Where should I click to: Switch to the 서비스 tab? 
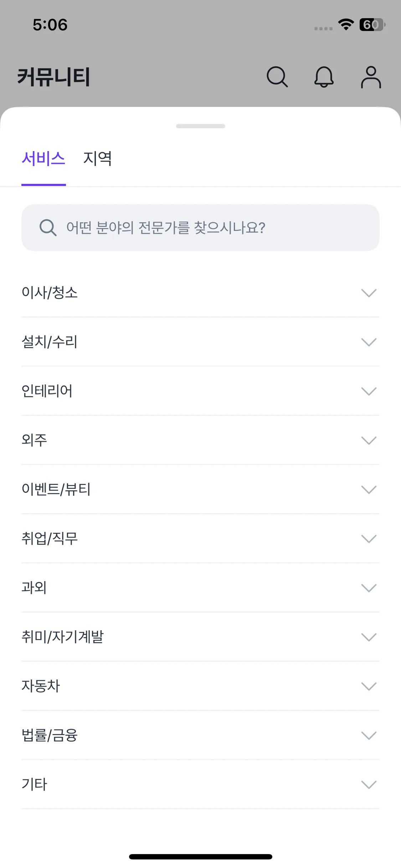pyautogui.click(x=43, y=159)
